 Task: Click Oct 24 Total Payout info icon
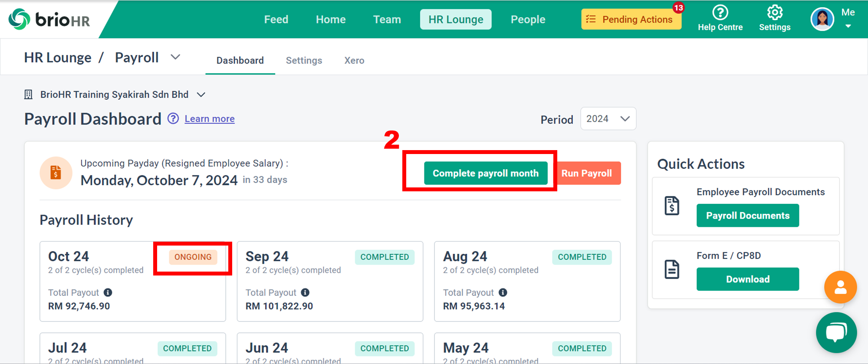point(108,292)
